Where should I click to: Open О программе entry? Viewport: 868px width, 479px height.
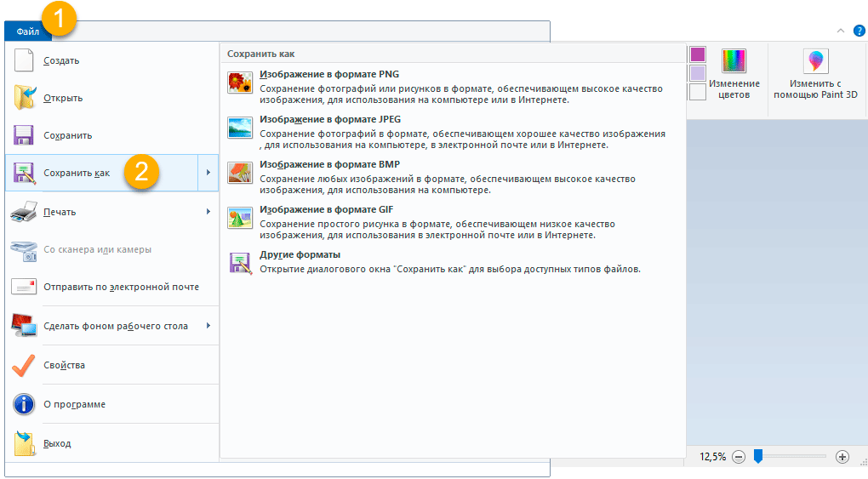[x=111, y=404]
